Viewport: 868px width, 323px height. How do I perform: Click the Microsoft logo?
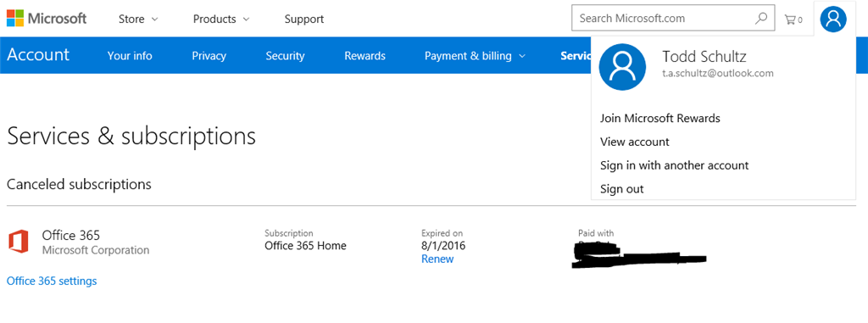coord(47,19)
